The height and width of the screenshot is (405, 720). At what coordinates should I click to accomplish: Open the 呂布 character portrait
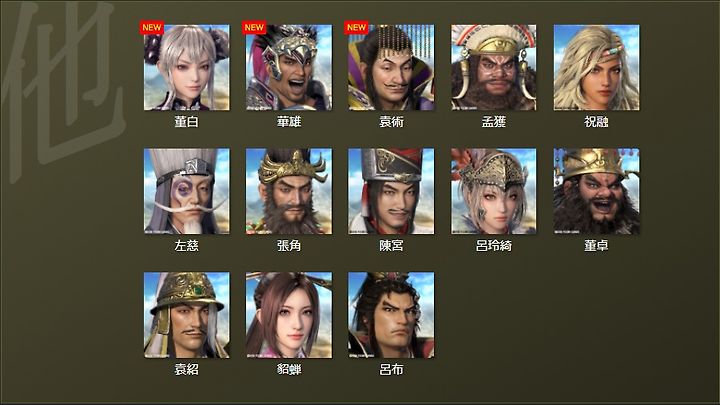click(x=391, y=315)
